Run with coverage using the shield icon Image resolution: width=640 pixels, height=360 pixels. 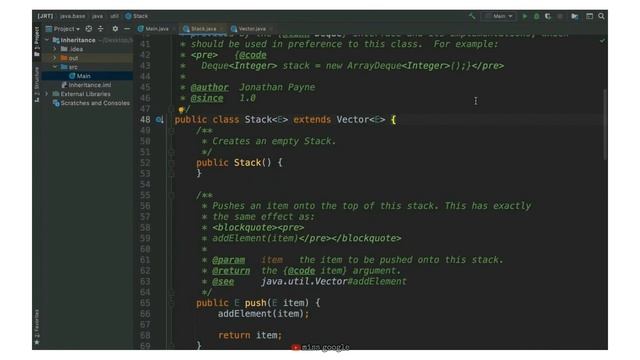pyautogui.click(x=548, y=16)
